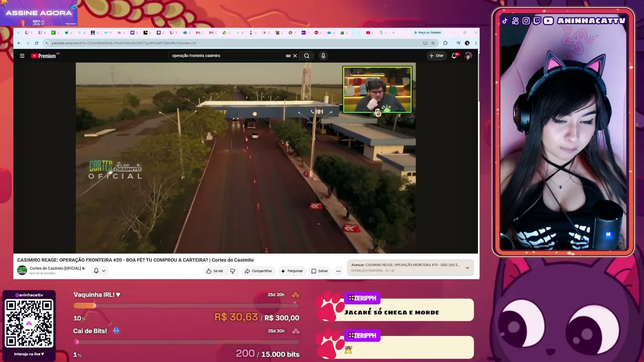
Task: Click the Vaquinha IRL goal progress bar
Action: (186, 305)
